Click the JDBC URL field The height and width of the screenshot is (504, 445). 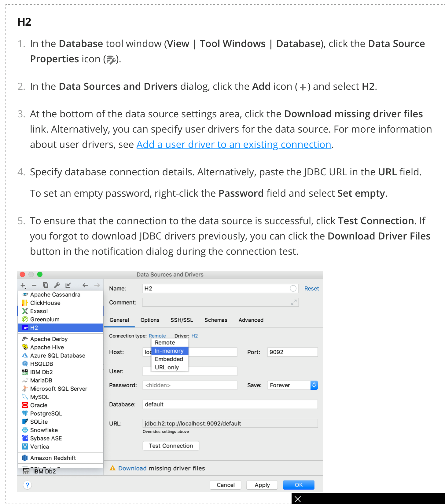(230, 424)
